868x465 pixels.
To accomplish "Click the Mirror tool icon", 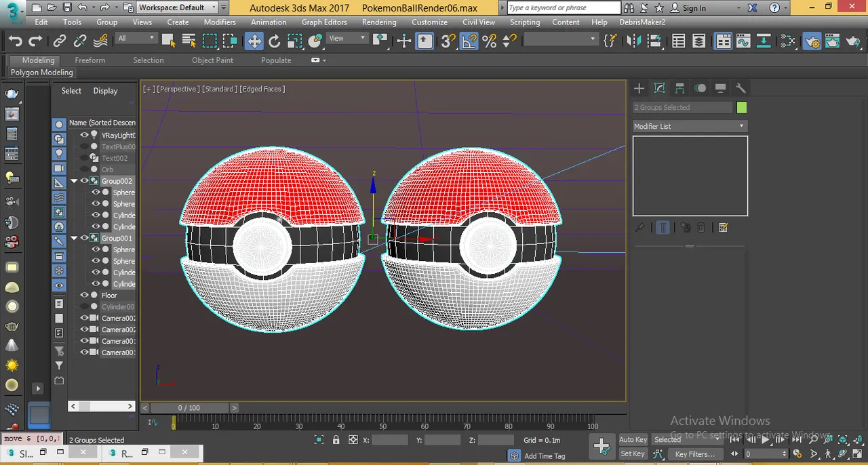I will (x=633, y=41).
